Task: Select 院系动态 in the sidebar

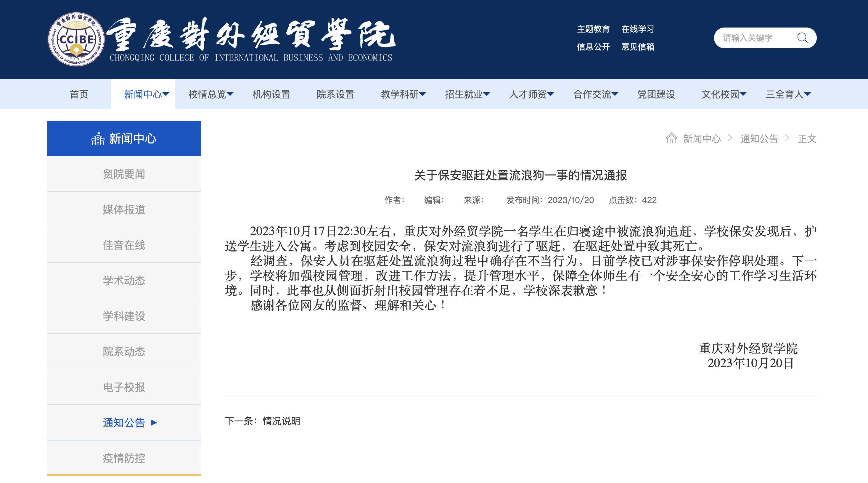Action: [x=124, y=352]
